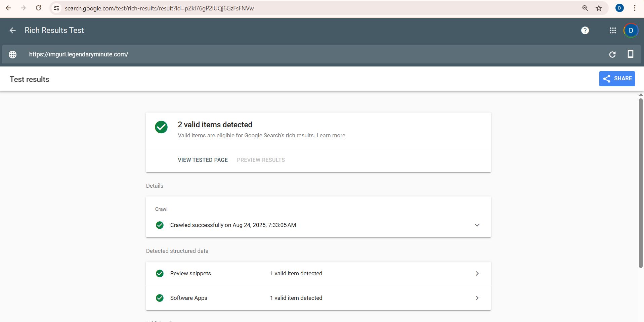This screenshot has width=644, height=322.
Task: Click PREVIEW RESULTS
Action: click(261, 160)
